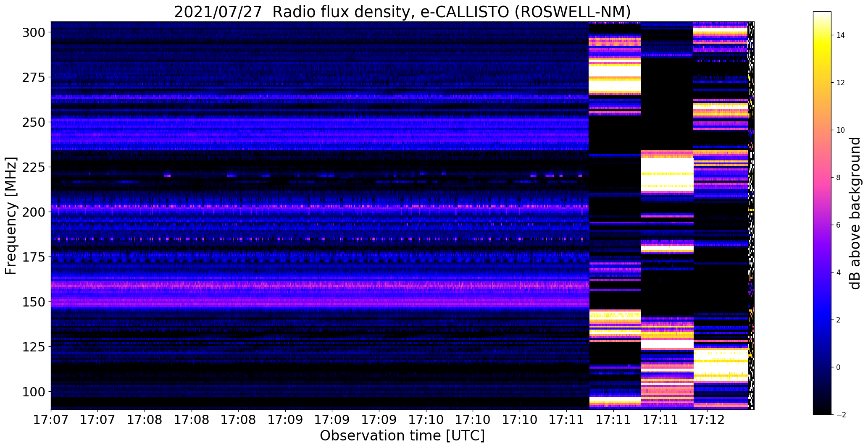Image resolution: width=868 pixels, height=448 pixels.
Task: Click the 250 frequency tick label
Action: coord(34,122)
